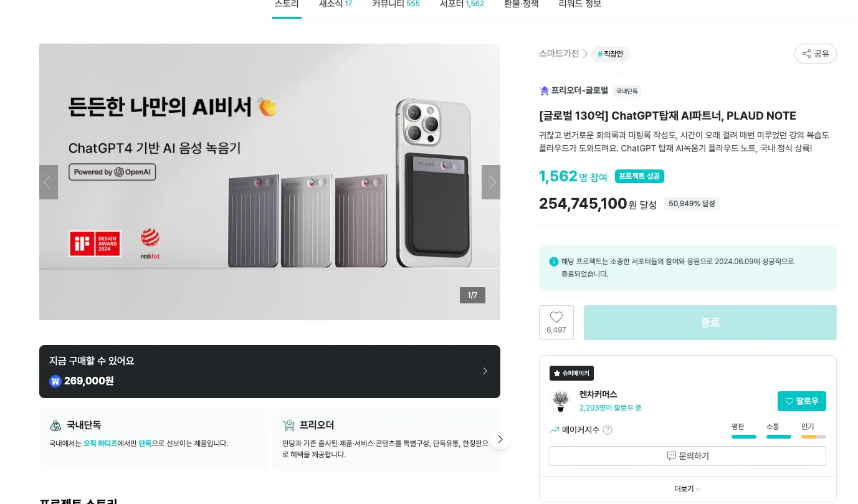The image size is (858, 504).
Task: Switch to the 커뮤니티 tab
Action: point(396,4)
